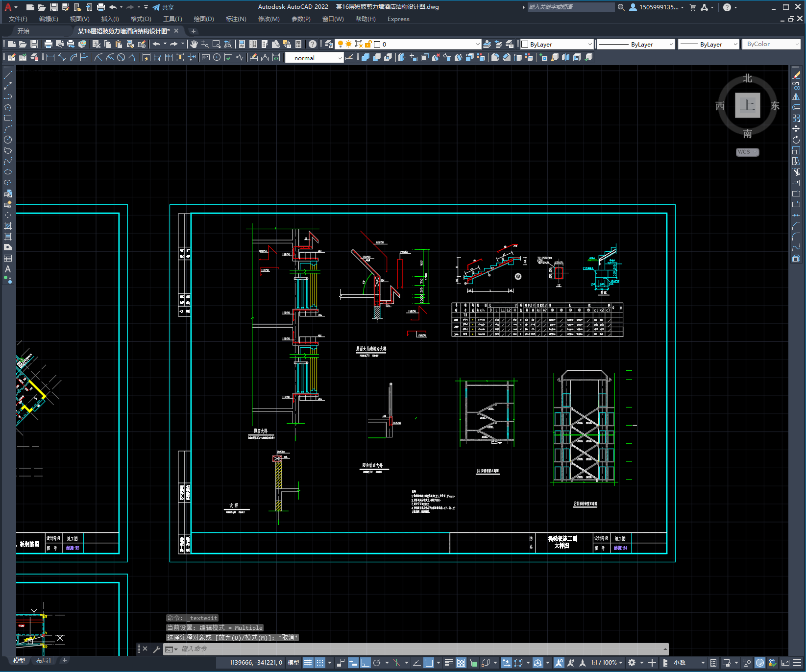Screen dimensions: 806x672
Task: Click the Cut to clipboard icon
Action: (97, 44)
